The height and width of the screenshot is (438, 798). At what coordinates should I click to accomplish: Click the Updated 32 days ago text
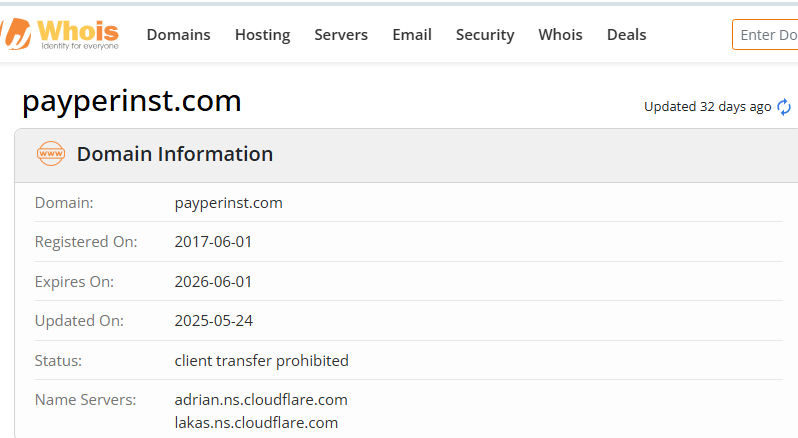(707, 107)
